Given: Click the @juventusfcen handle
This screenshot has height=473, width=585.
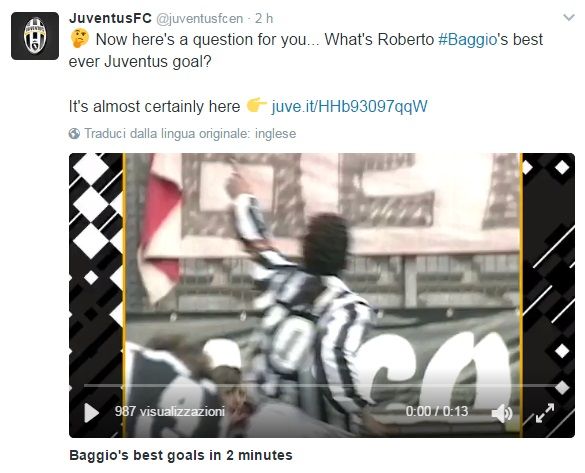Looking at the screenshot, I should coord(199,19).
